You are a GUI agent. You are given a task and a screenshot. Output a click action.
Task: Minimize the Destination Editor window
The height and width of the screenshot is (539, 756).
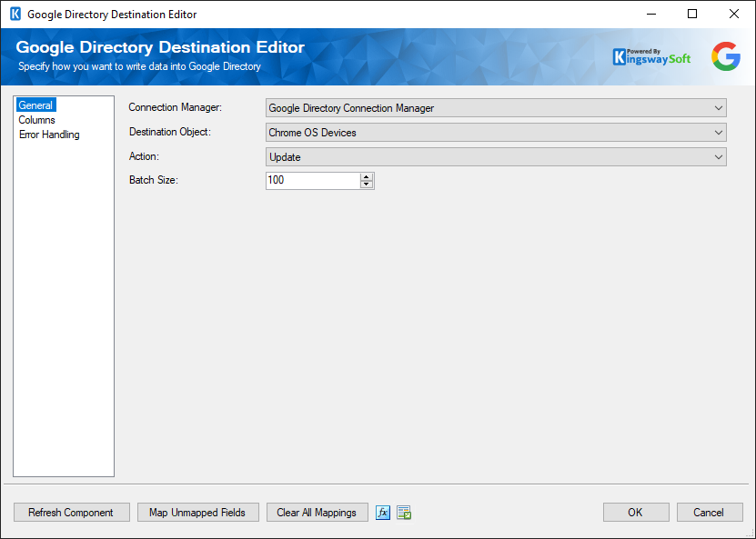(x=651, y=14)
